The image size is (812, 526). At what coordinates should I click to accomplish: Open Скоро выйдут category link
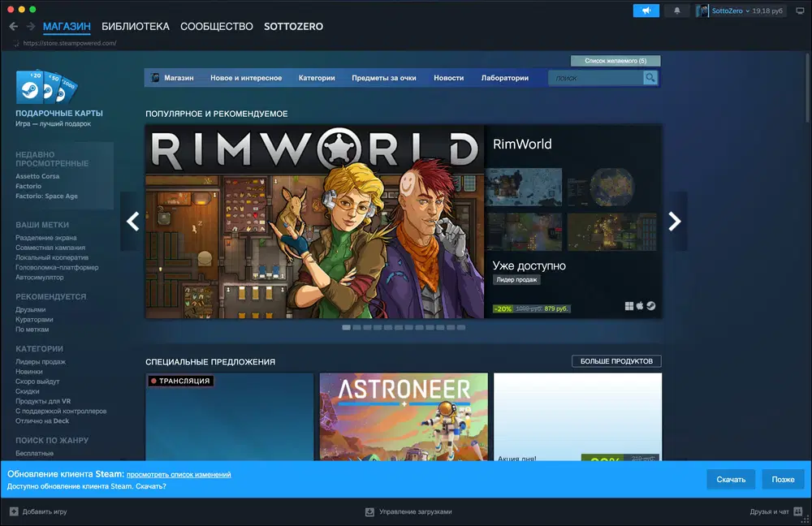click(37, 382)
